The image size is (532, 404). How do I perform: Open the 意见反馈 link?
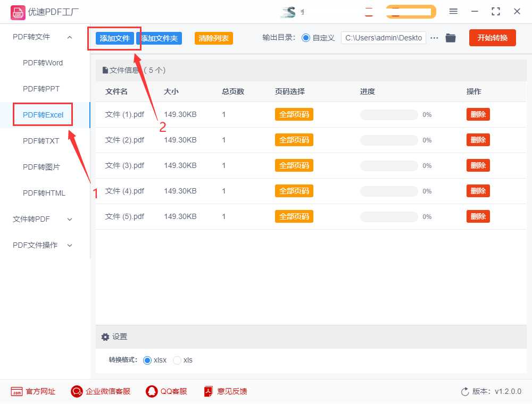[x=232, y=391]
